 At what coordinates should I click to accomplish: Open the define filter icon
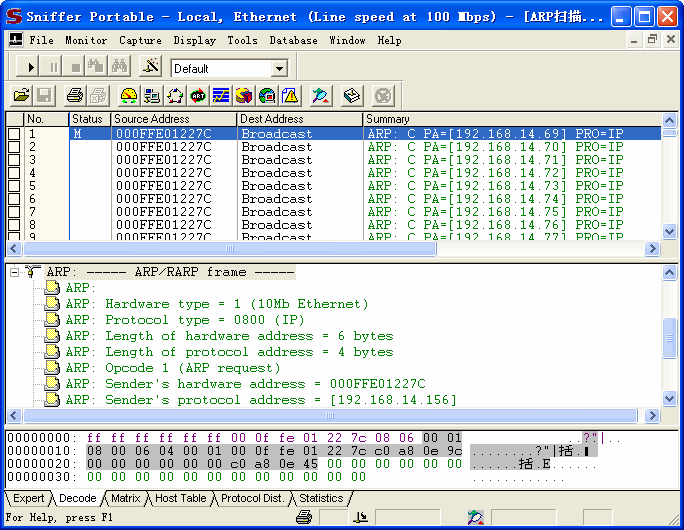click(x=151, y=67)
